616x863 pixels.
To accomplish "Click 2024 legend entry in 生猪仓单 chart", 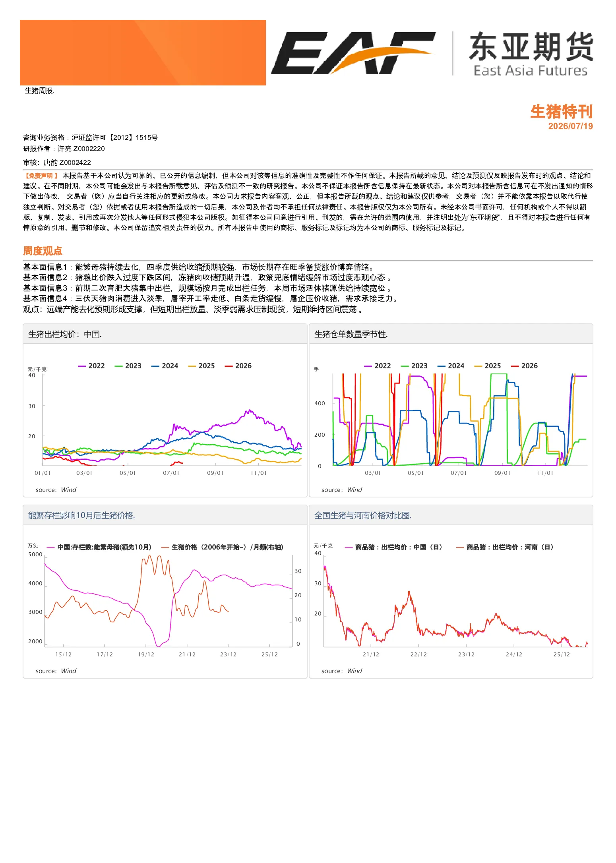I will click(x=451, y=366).
